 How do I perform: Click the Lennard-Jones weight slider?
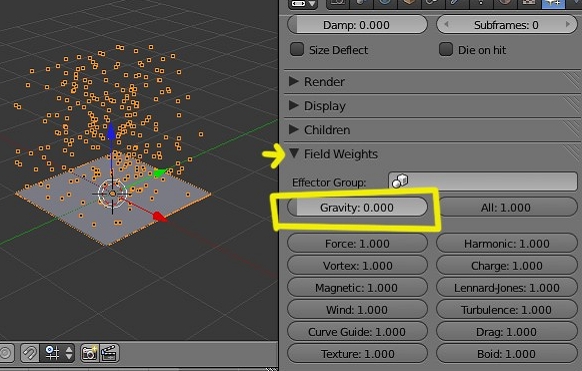[x=506, y=288]
